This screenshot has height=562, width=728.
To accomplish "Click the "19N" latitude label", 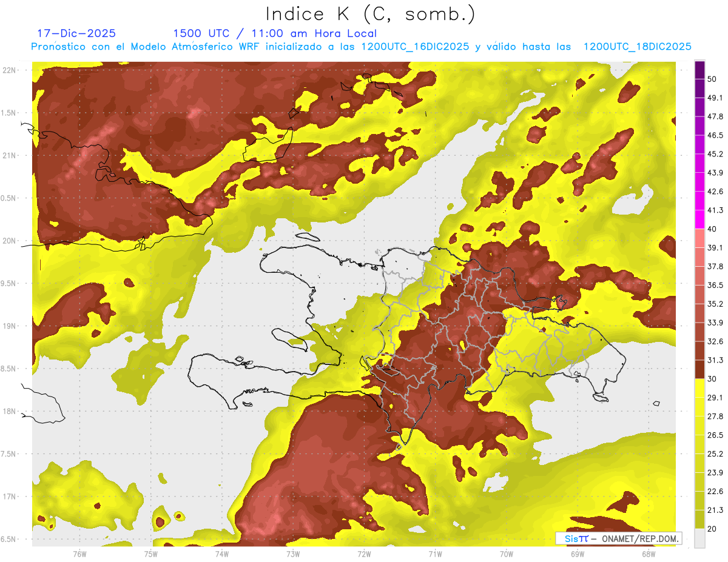I will click(x=10, y=326).
